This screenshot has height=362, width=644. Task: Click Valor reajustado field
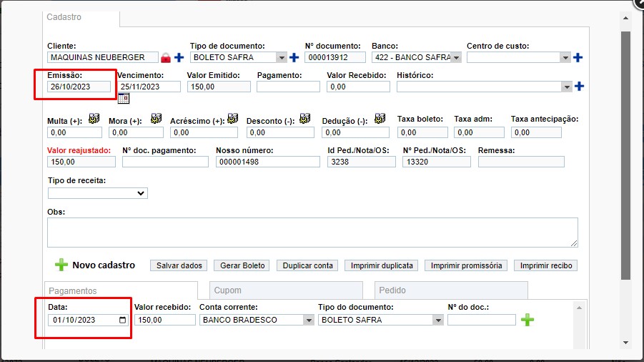click(81, 162)
